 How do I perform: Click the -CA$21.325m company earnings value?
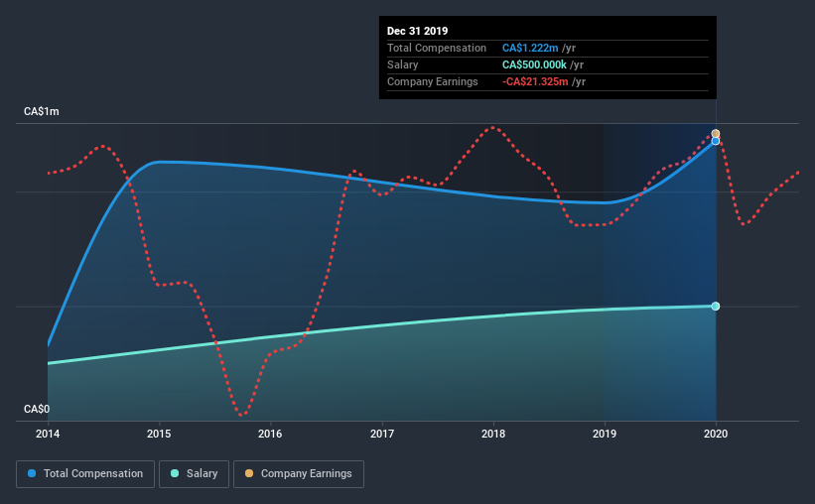pyautogui.click(x=535, y=81)
